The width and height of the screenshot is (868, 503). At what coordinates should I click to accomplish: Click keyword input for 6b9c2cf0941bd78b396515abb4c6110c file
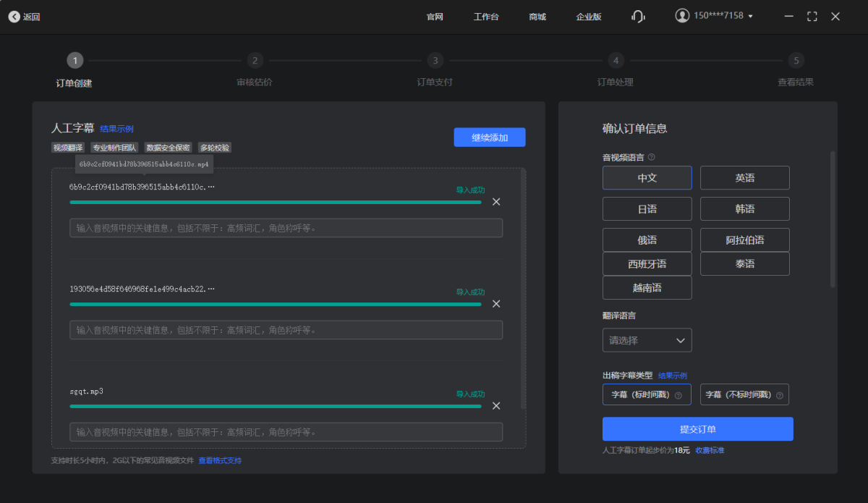286,228
